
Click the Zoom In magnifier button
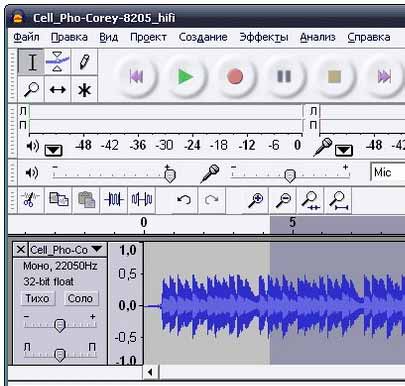(256, 200)
